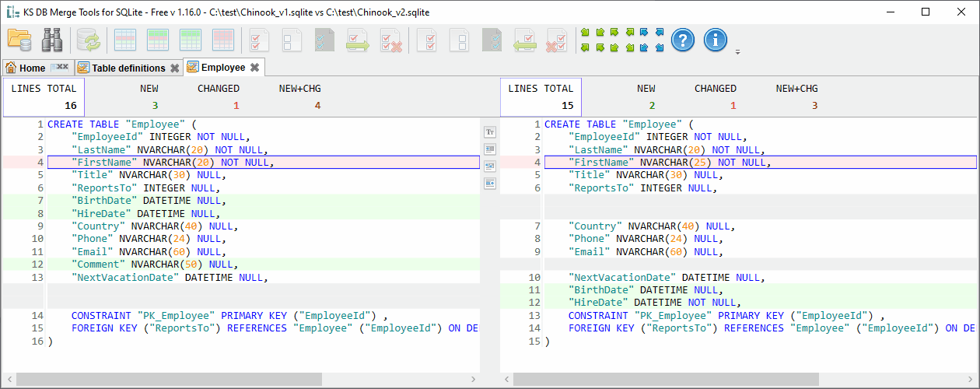This screenshot has height=389, width=980.
Task: Click left scrollbar's right arrow
Action: [474, 379]
